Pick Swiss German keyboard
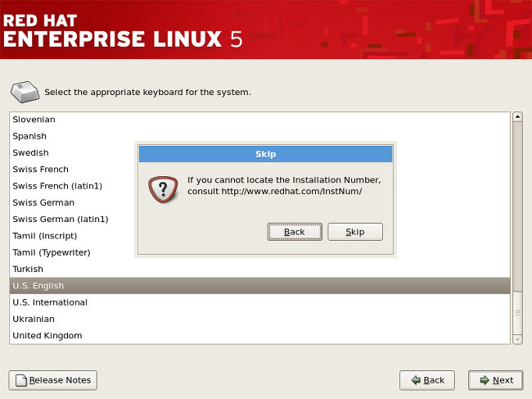The height and width of the screenshot is (399, 532). pyautogui.click(x=259, y=202)
